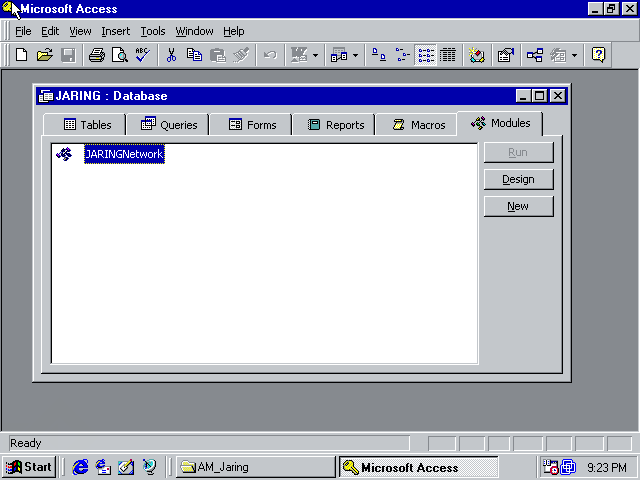Click the Office Assistant help icon
Image resolution: width=640 pixels, height=480 pixels.
point(598,55)
